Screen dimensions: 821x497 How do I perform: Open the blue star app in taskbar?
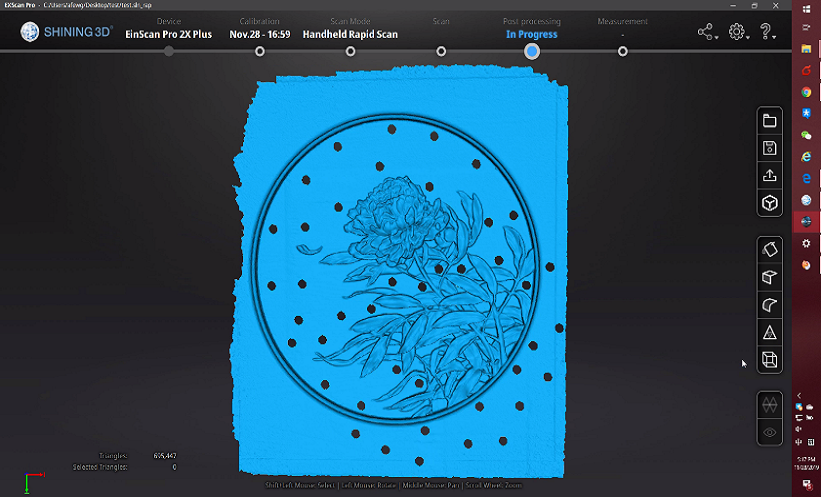pyautogui.click(x=806, y=114)
